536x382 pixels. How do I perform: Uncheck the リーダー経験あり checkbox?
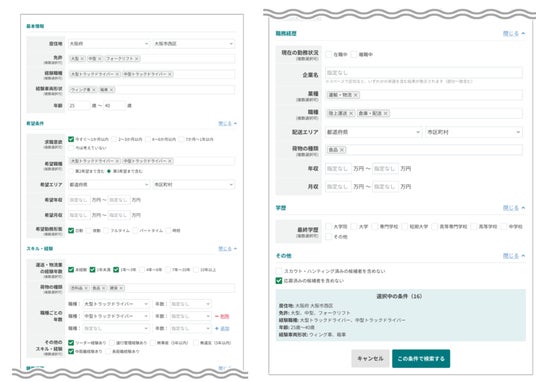[71, 343]
